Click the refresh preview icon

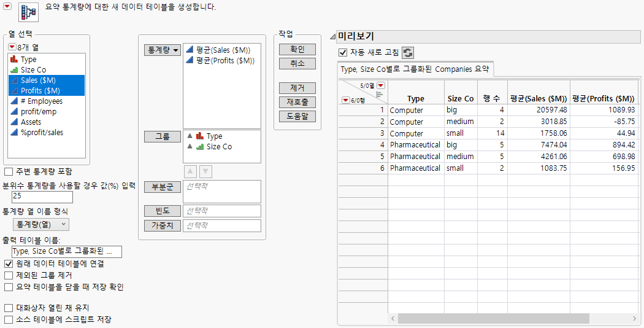coord(407,53)
